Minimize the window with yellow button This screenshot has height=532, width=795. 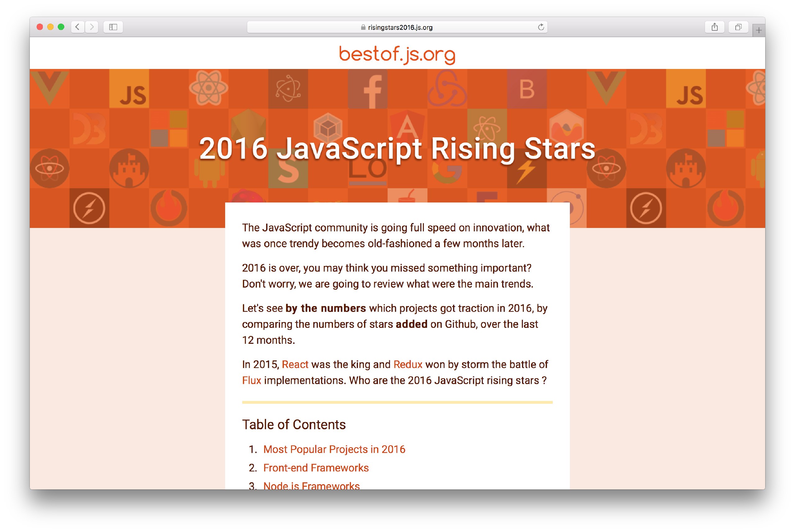pos(50,27)
